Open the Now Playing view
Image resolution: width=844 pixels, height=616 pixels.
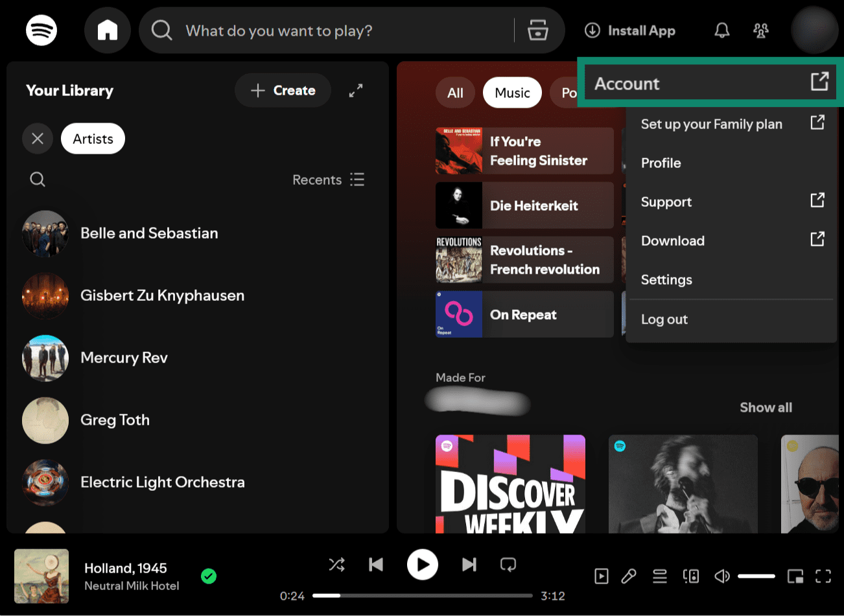602,576
